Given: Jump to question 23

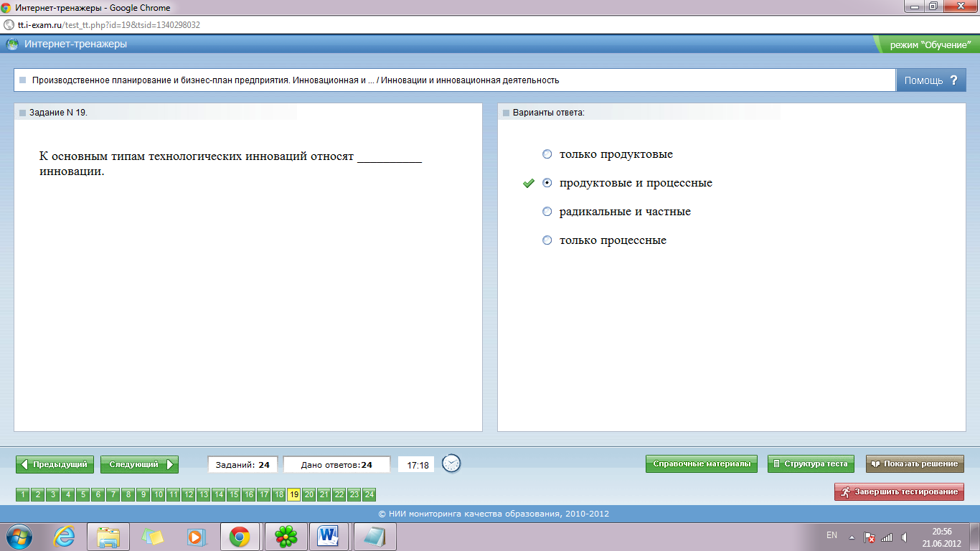Looking at the screenshot, I should (354, 494).
